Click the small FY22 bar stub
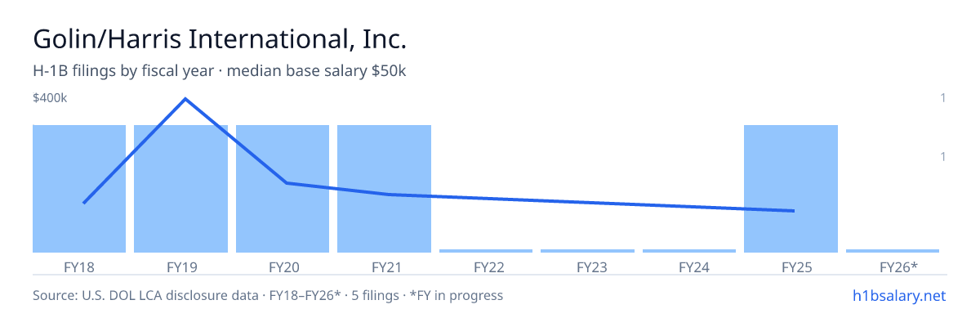Image resolution: width=980 pixels, height=327 pixels. pyautogui.click(x=486, y=251)
